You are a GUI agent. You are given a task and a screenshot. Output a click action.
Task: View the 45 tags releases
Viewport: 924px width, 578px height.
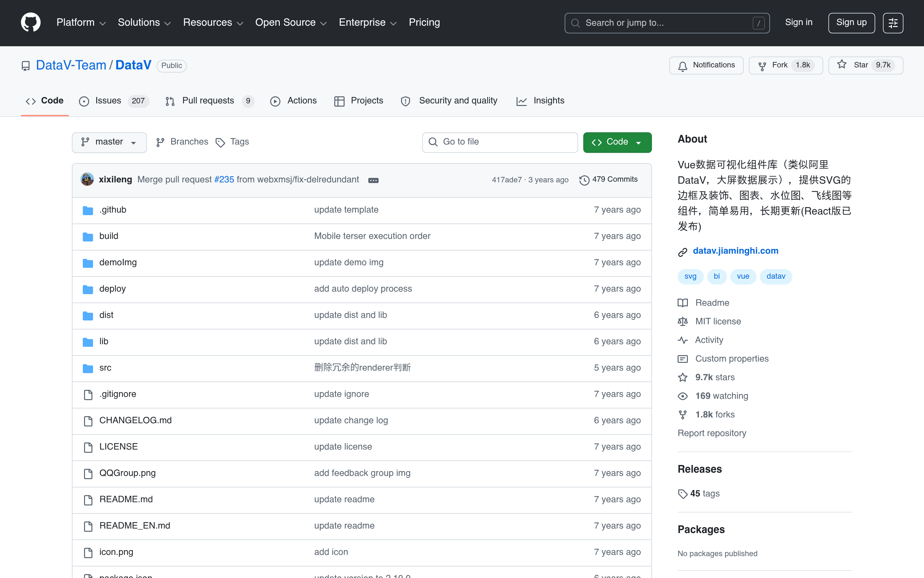point(699,494)
